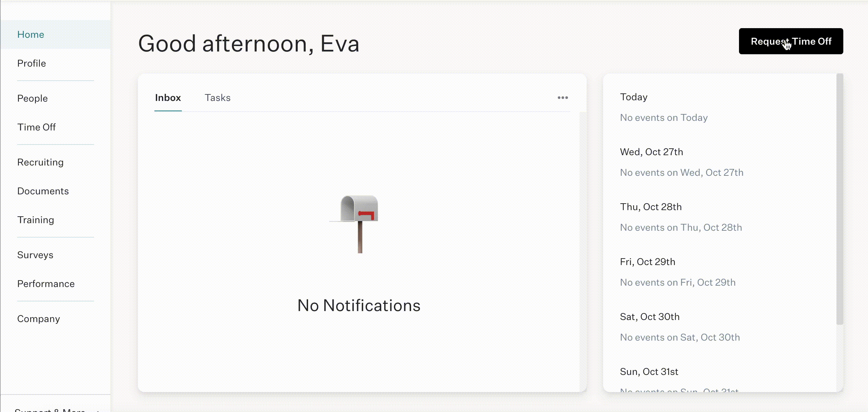Go to the Training section
The height and width of the screenshot is (412, 868).
pos(36,220)
